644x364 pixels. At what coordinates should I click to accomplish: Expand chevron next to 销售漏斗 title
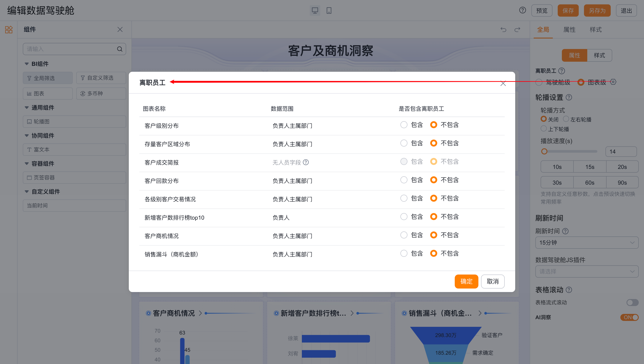click(x=480, y=313)
